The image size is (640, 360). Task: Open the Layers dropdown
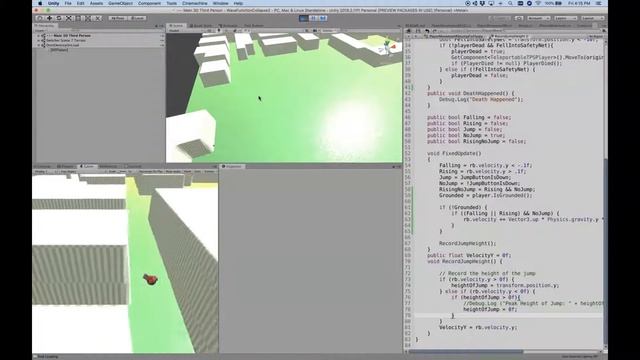565,18
